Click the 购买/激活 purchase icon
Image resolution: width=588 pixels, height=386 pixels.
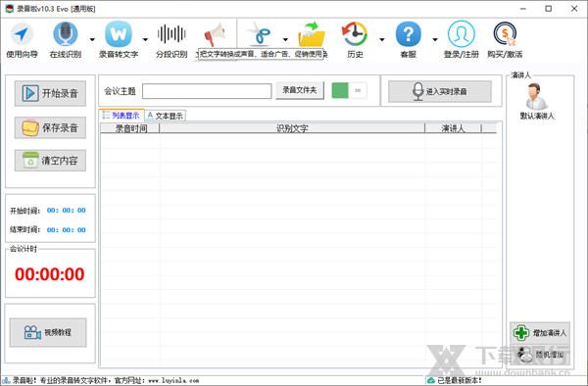point(505,34)
